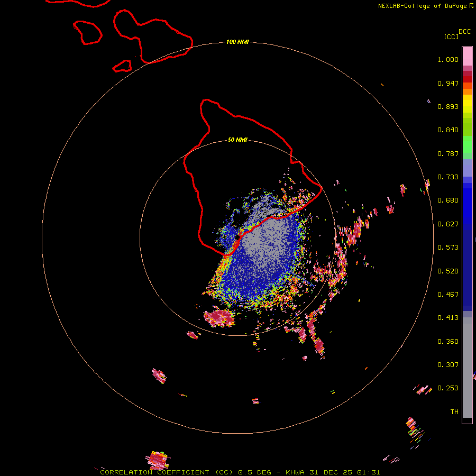Click the 0.360 legend value
Image resolution: width=476 pixels, height=476 pixels.
coord(448,342)
